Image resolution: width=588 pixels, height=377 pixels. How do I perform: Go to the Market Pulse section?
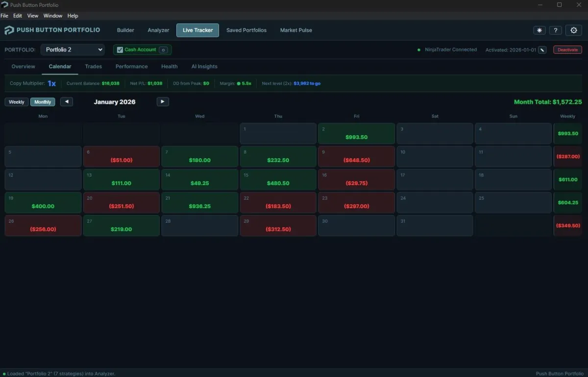(x=296, y=30)
